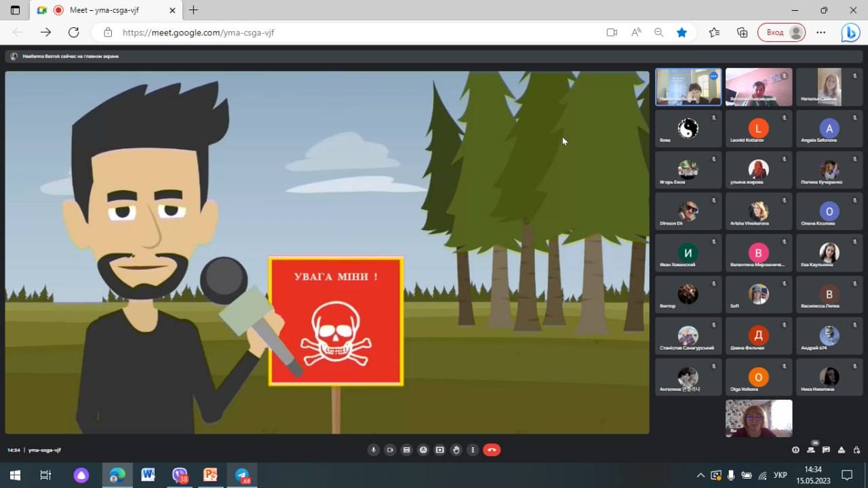Raise your hand in the meeting
This screenshot has width=868, height=488.
pyautogui.click(x=456, y=450)
